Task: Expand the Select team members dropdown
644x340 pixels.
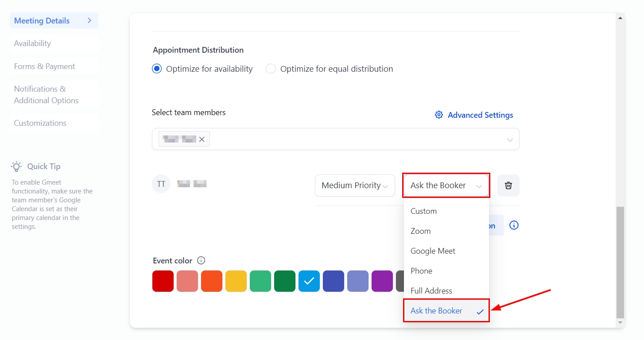Action: [510, 139]
